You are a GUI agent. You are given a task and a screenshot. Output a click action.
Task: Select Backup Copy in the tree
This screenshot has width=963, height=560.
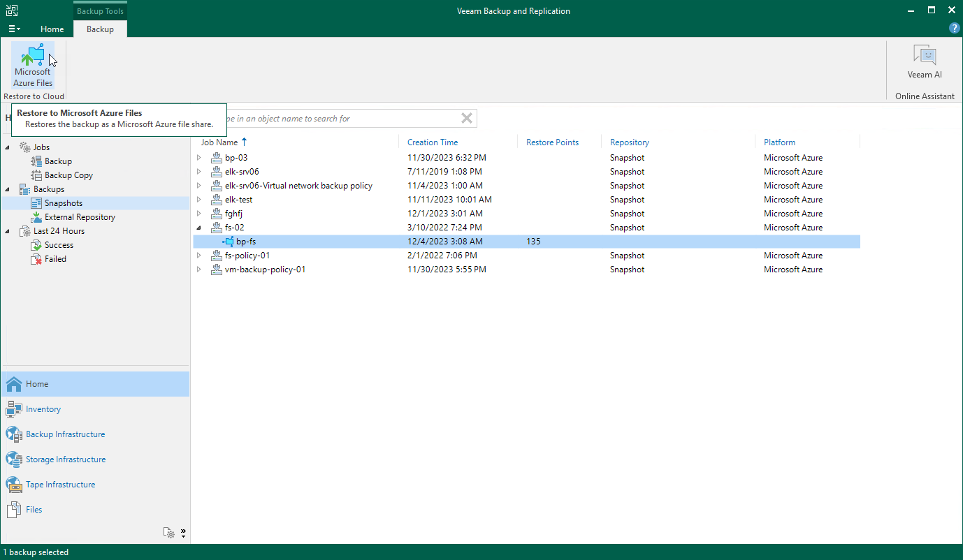click(x=68, y=175)
